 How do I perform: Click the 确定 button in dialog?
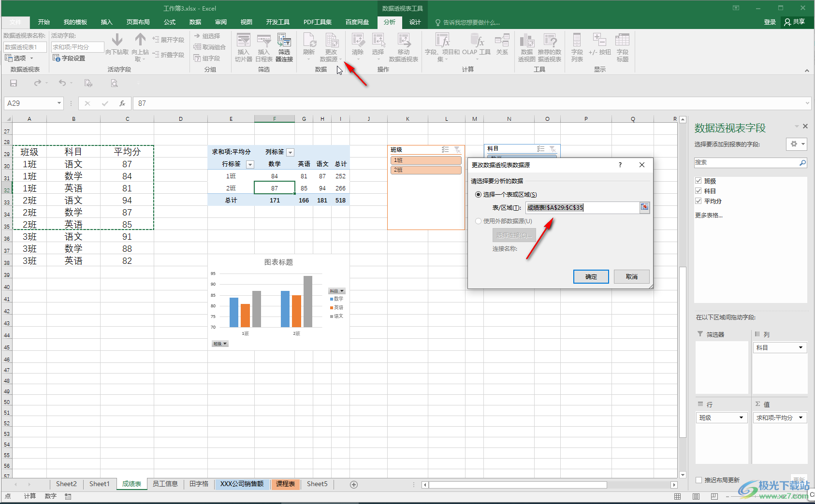[x=591, y=276]
